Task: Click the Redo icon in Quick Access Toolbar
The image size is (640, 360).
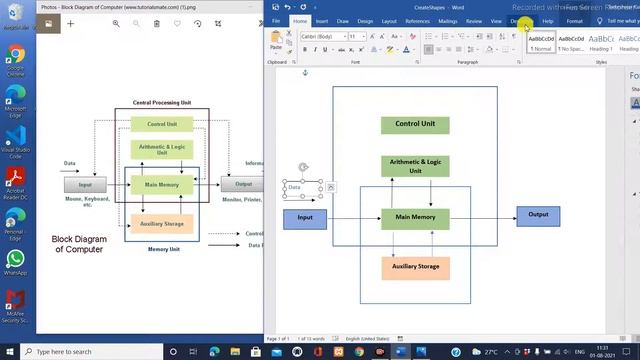Action: click(x=303, y=7)
